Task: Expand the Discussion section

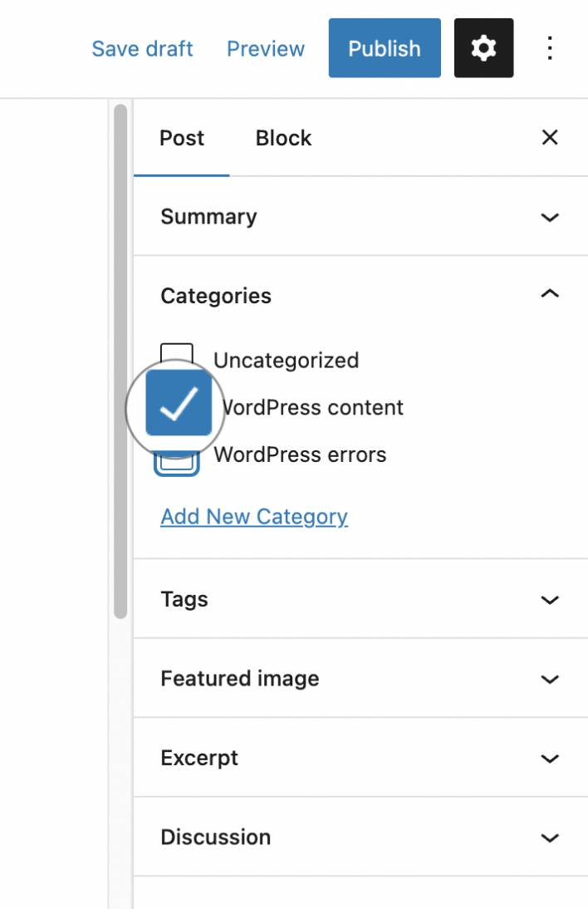Action: [360, 837]
